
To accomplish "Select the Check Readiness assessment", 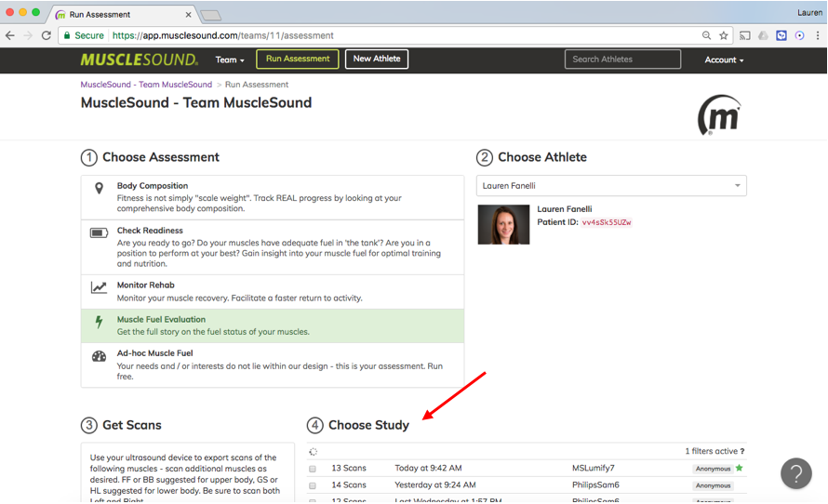I will click(x=273, y=247).
